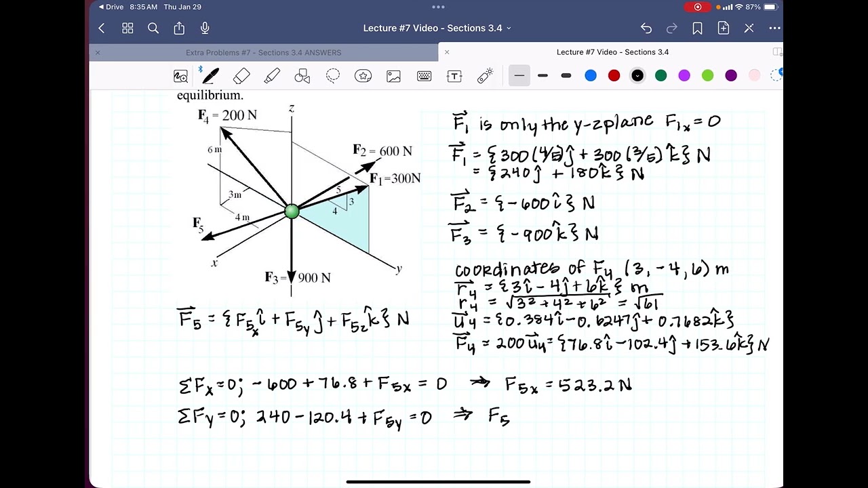Pick the lime green pen color
Image resolution: width=868 pixels, height=488 pixels.
708,76
